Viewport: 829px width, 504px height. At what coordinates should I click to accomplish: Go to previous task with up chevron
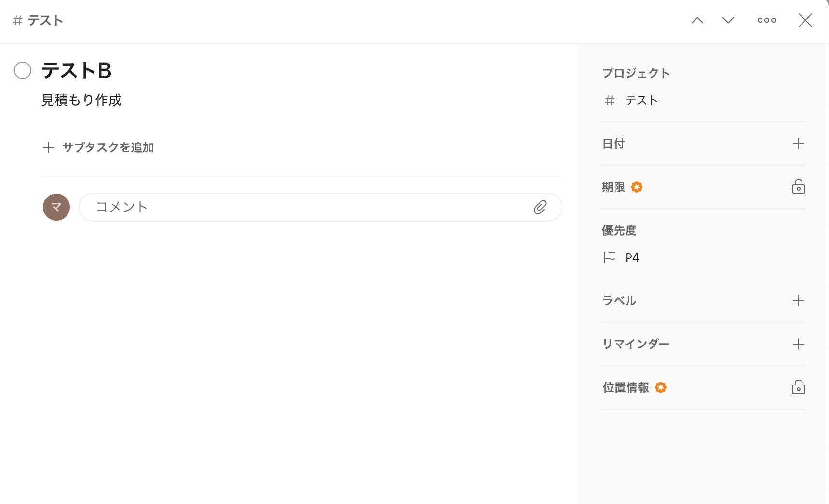coord(697,20)
